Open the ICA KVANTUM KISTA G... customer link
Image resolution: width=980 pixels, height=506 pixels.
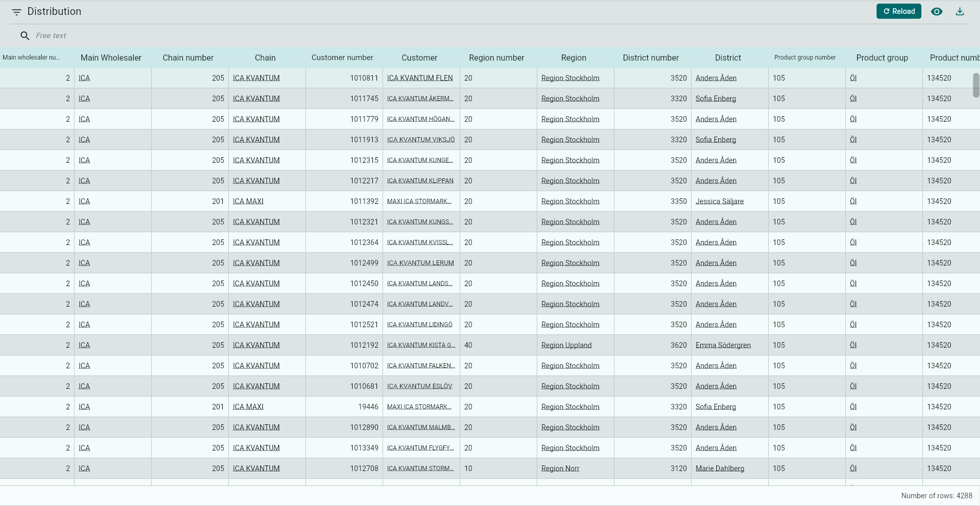pos(421,345)
